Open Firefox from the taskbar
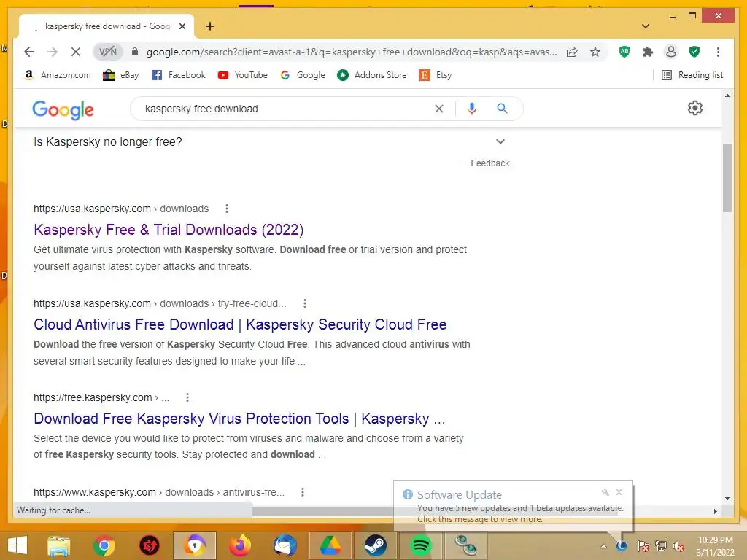The width and height of the screenshot is (747, 560). pos(239,545)
